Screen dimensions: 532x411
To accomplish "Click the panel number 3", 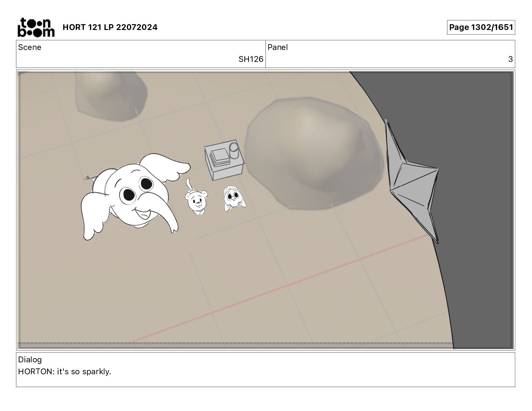I will click(x=510, y=59).
